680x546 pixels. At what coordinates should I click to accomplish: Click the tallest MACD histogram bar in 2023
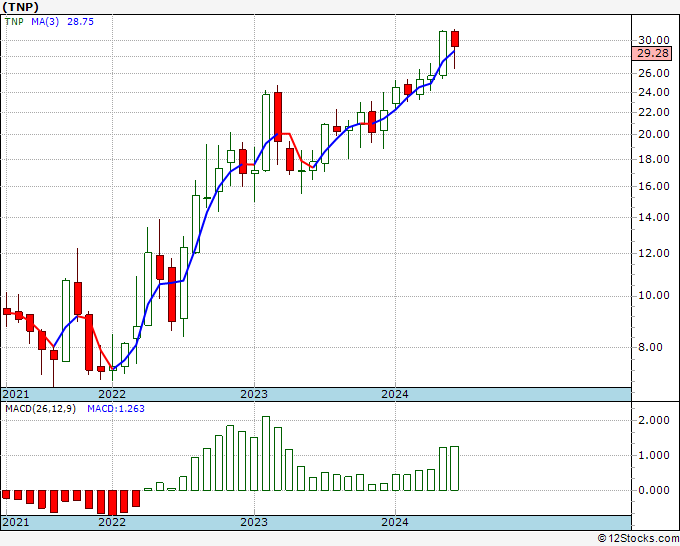tap(266, 454)
